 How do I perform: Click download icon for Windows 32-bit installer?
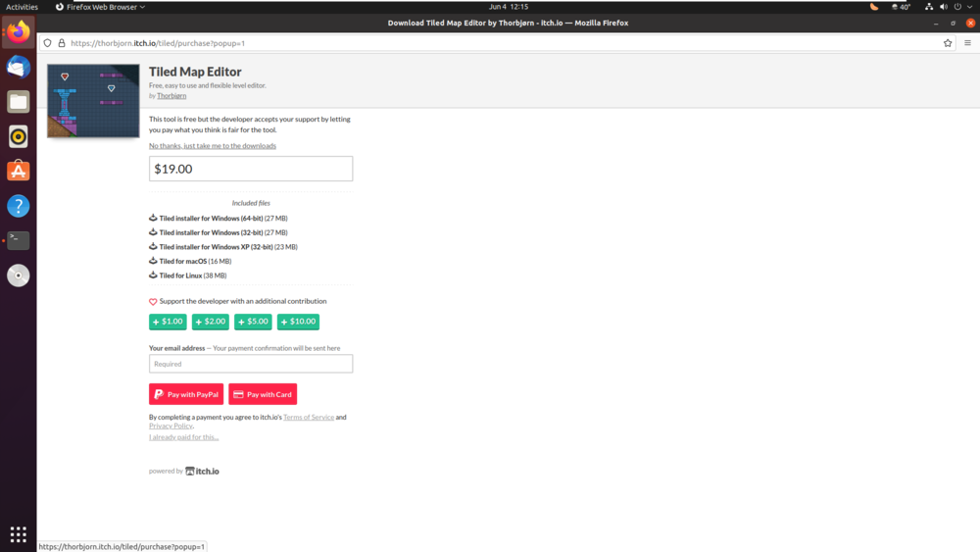pyautogui.click(x=153, y=232)
